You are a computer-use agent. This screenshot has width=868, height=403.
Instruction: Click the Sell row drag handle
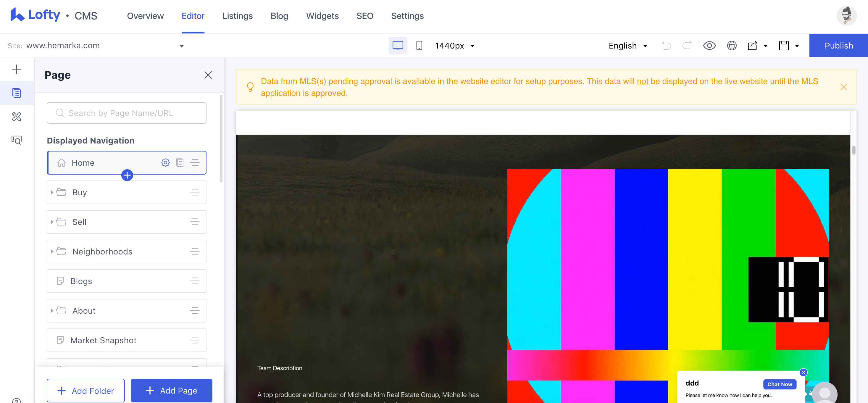195,222
